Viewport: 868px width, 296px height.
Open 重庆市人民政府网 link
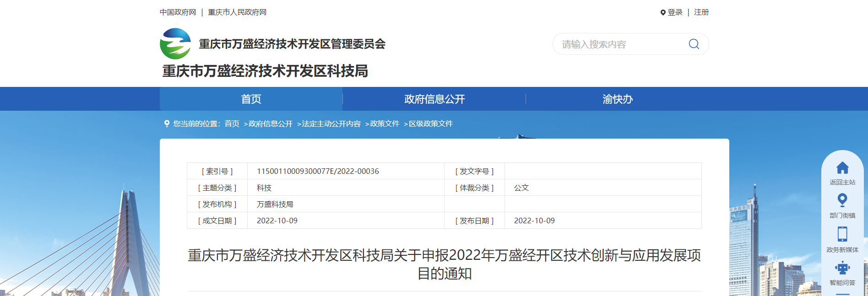[237, 12]
